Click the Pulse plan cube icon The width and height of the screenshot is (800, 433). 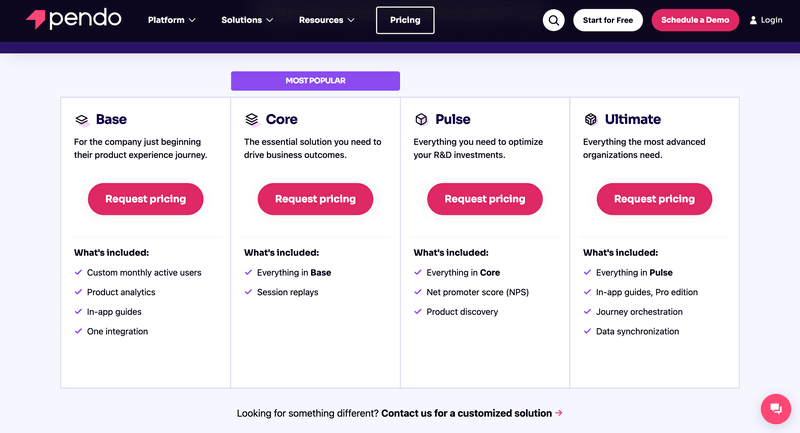[421, 120]
